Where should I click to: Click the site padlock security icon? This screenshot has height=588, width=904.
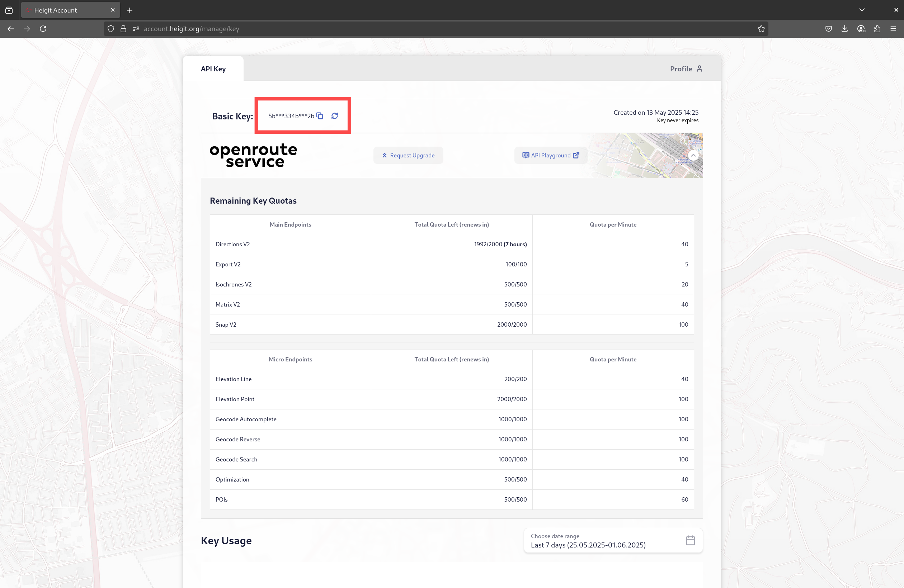pyautogui.click(x=123, y=29)
